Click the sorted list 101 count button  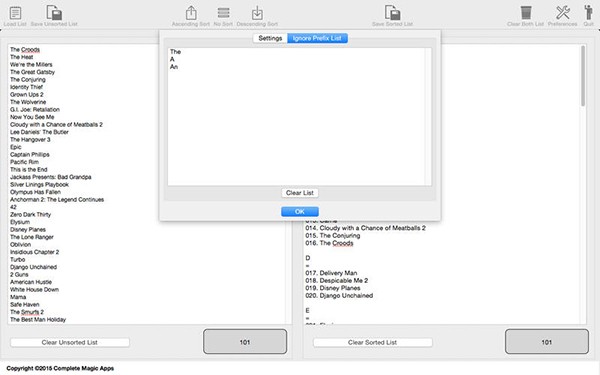[546, 342]
